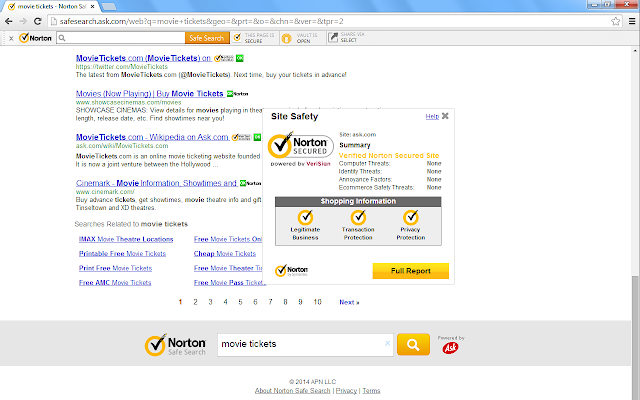Select the 'movie tickets - Norton Safe' browser tab
The width and height of the screenshot is (640, 400).
click(51, 7)
